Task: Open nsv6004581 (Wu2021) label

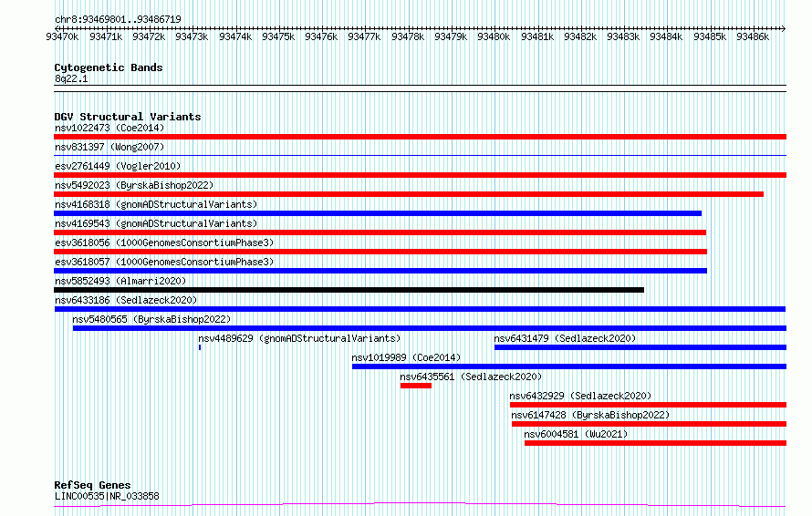Action: [576, 434]
